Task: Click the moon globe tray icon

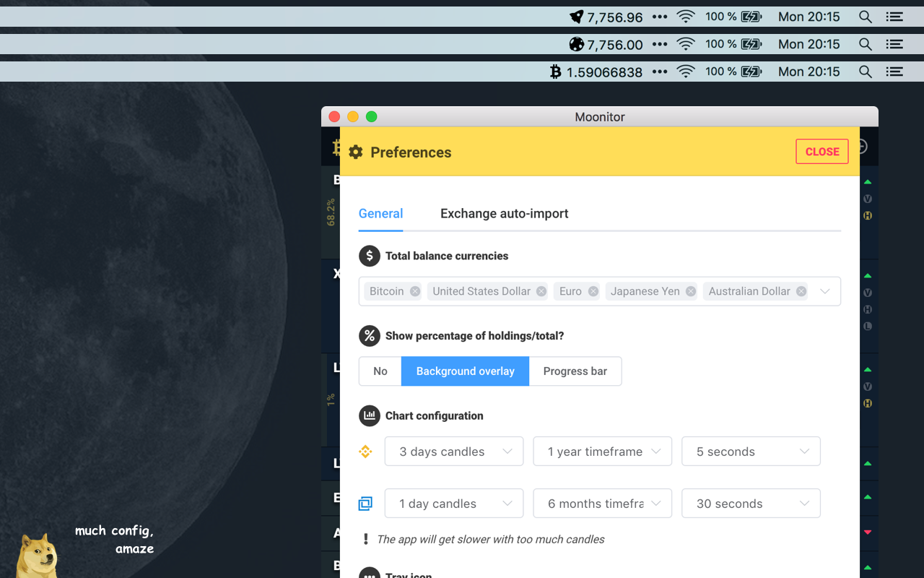Action: [576, 44]
